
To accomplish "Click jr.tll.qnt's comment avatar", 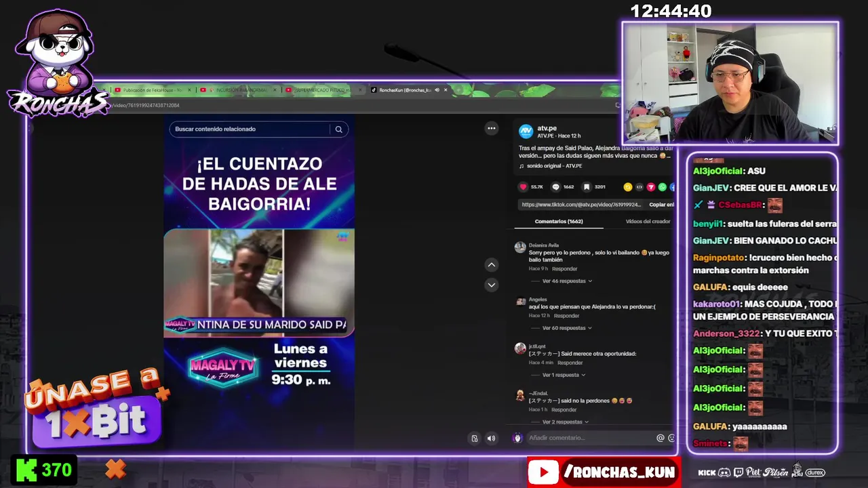I will tap(520, 348).
